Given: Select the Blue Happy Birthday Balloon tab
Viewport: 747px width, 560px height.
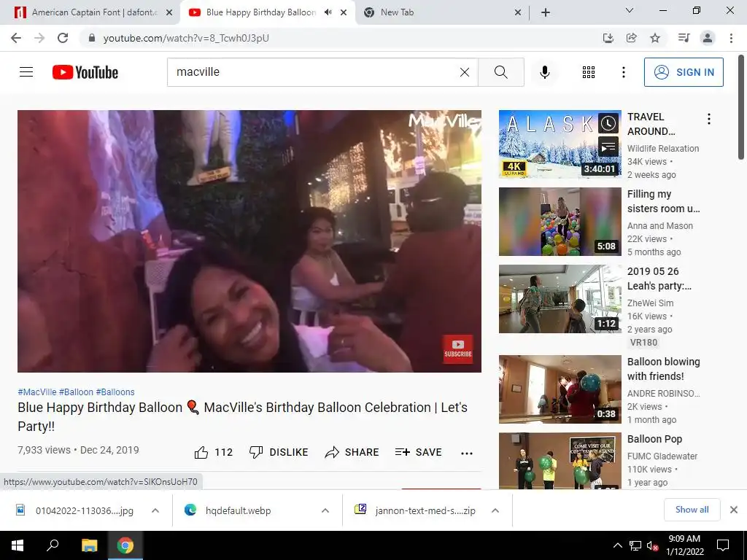Looking at the screenshot, I should tap(261, 12).
